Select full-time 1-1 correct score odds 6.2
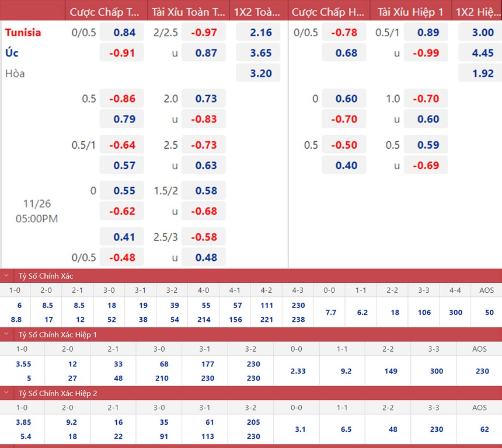 pyautogui.click(x=362, y=313)
